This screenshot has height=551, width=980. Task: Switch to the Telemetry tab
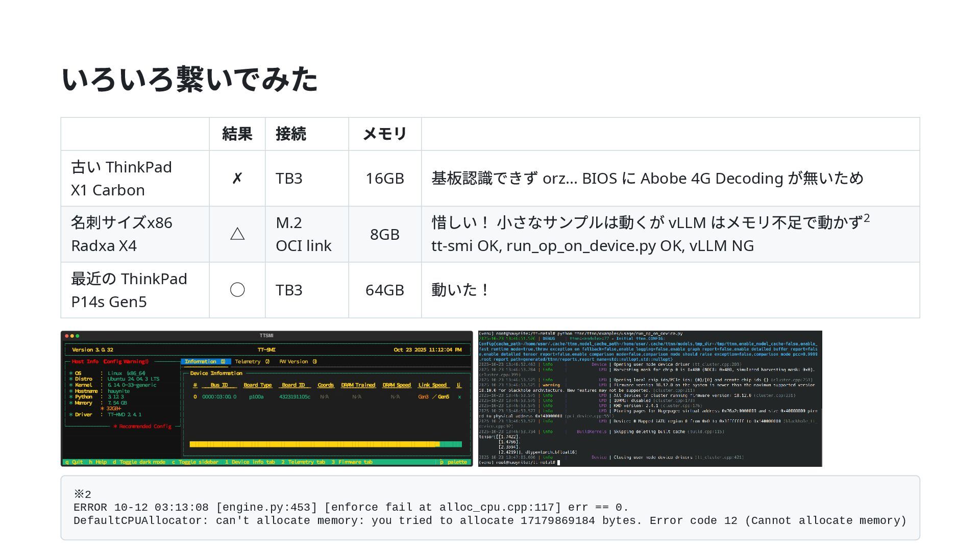252,361
